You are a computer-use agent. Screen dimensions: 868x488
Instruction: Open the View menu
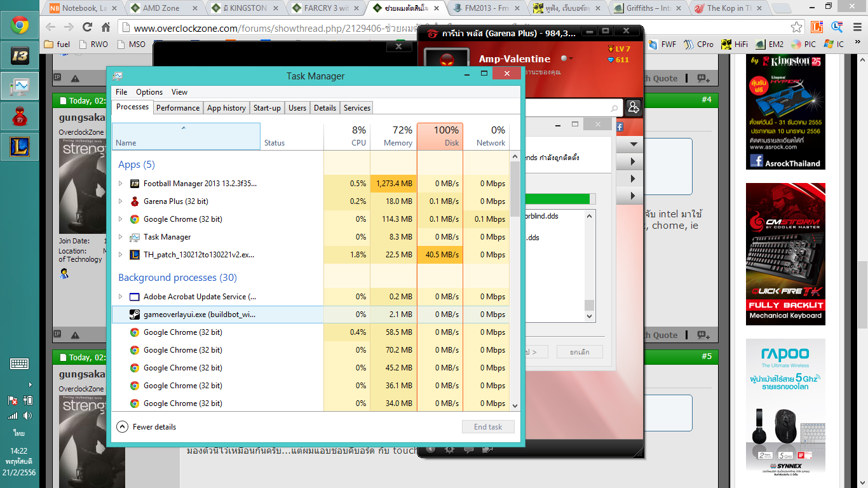180,92
